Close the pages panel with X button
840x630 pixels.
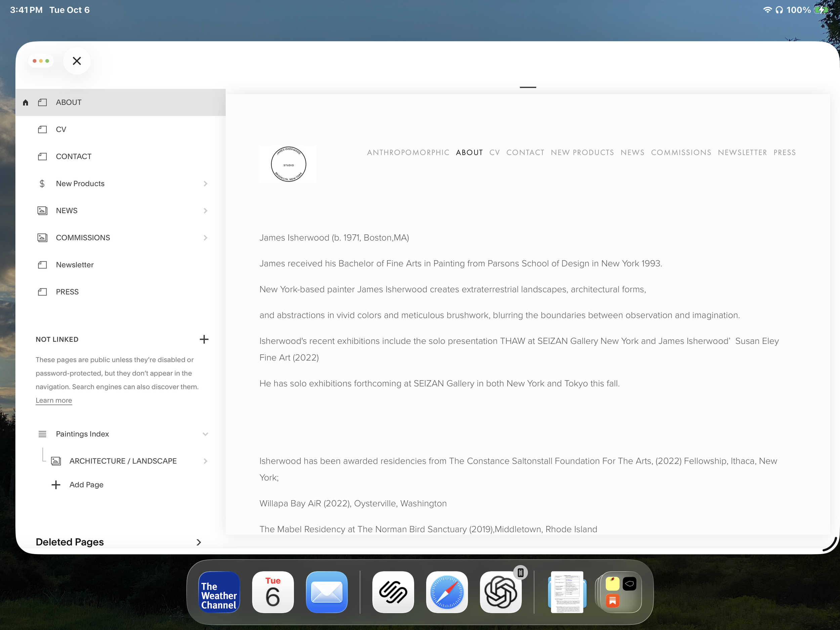coord(77,61)
